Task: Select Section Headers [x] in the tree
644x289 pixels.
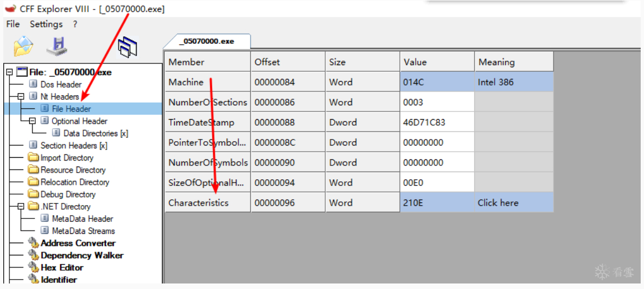Action: [x=74, y=146]
